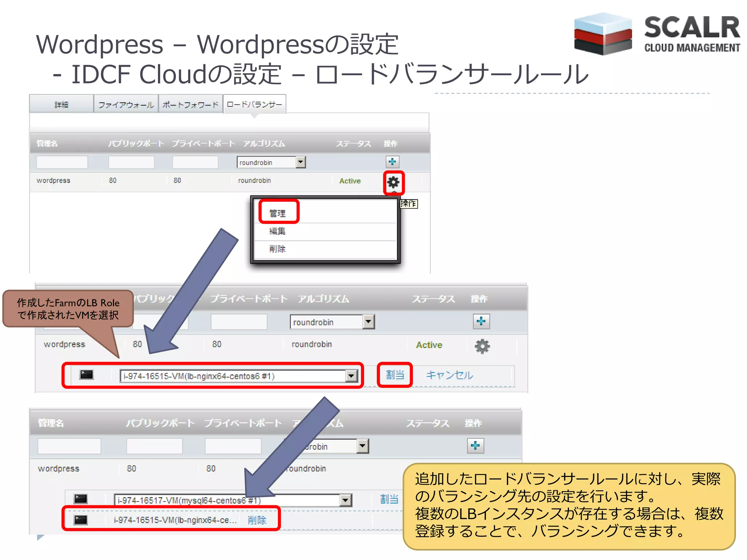
Task: Click the console icon beside assigned lb-nginx64 entry
Action: (x=81, y=520)
